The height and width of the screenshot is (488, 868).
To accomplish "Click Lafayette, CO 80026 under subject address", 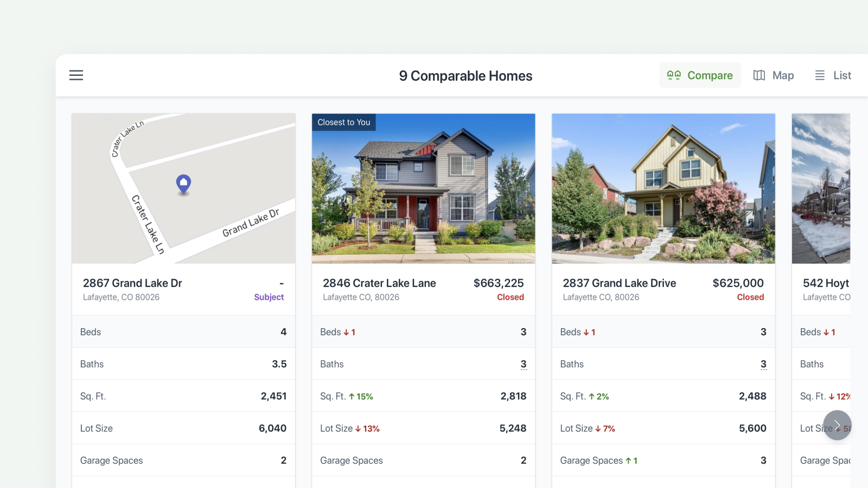I will 121,297.
